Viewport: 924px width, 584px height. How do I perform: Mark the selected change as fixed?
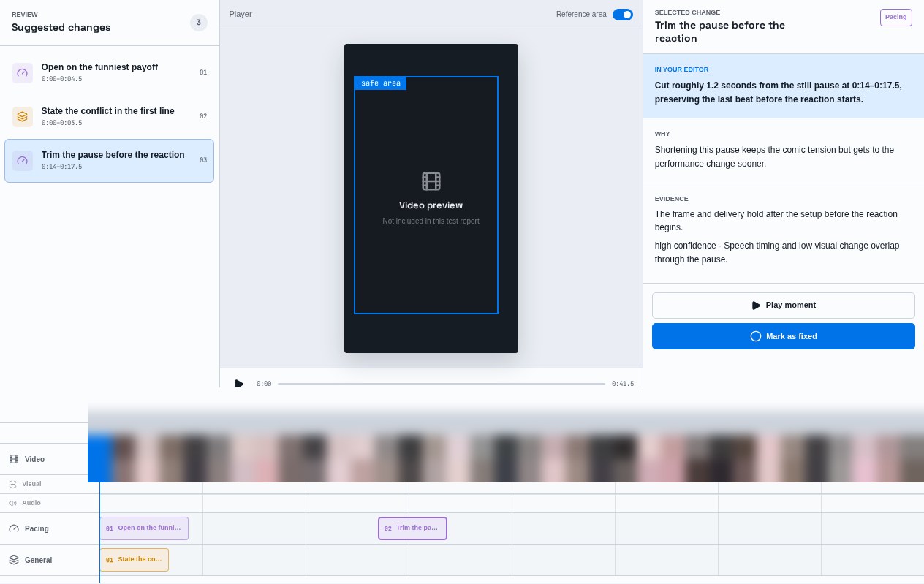click(x=784, y=336)
